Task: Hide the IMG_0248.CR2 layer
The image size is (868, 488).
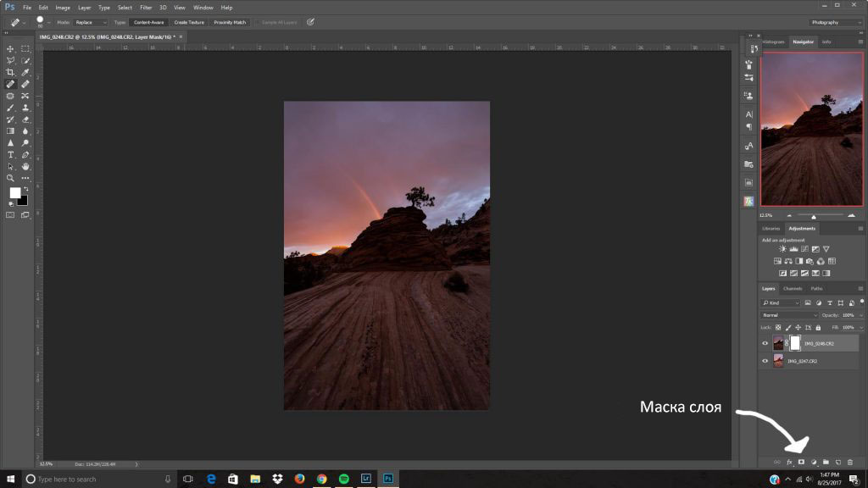Action: pyautogui.click(x=765, y=343)
